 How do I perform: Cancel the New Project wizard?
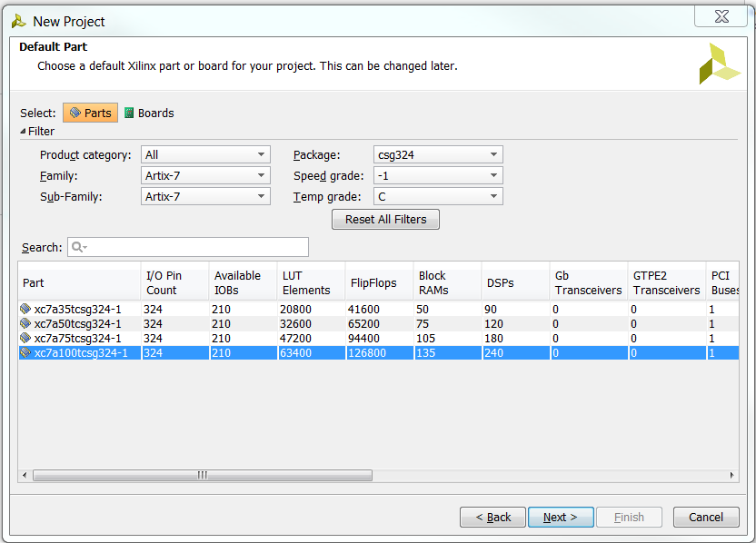coord(706,517)
